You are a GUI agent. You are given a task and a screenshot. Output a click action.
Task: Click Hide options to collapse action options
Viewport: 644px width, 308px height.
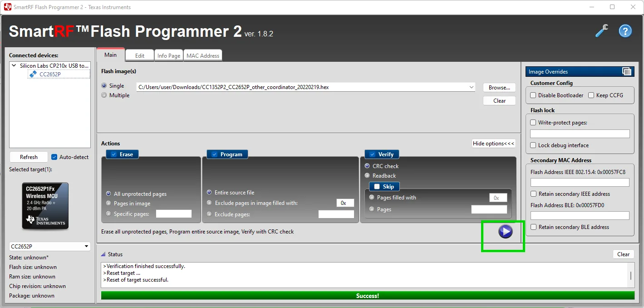click(493, 144)
